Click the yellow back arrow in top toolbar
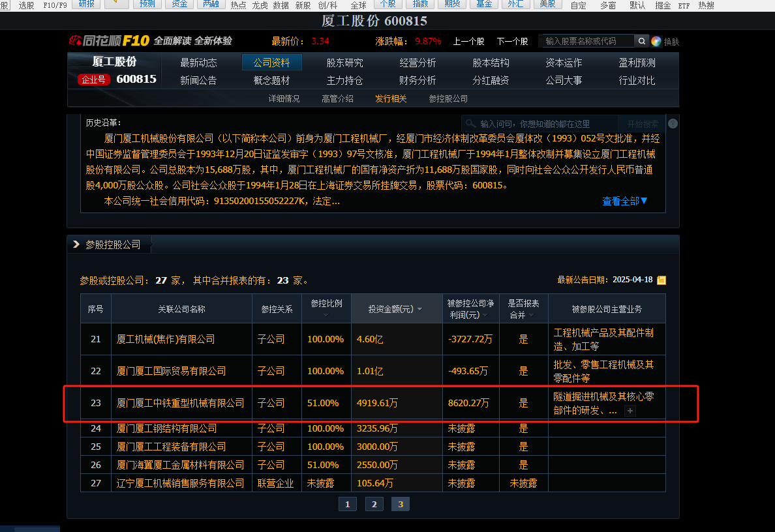Screen dimensions: 775x532 coord(116,5)
